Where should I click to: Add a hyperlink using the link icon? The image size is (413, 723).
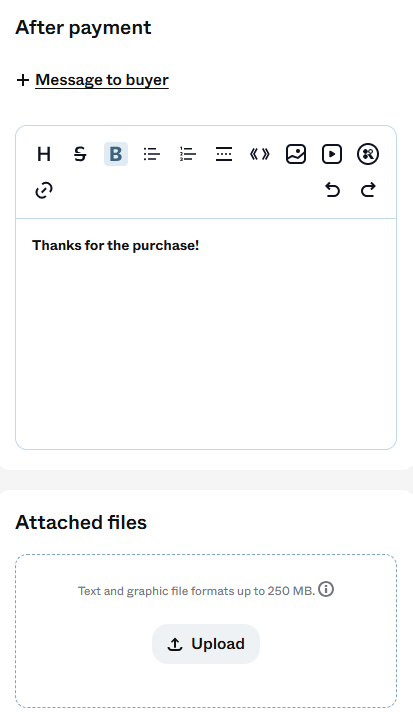(x=44, y=190)
